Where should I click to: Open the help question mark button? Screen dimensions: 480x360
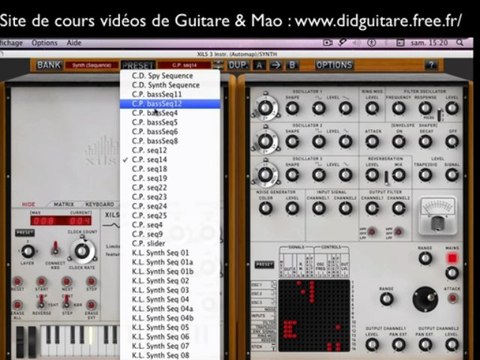point(431,65)
